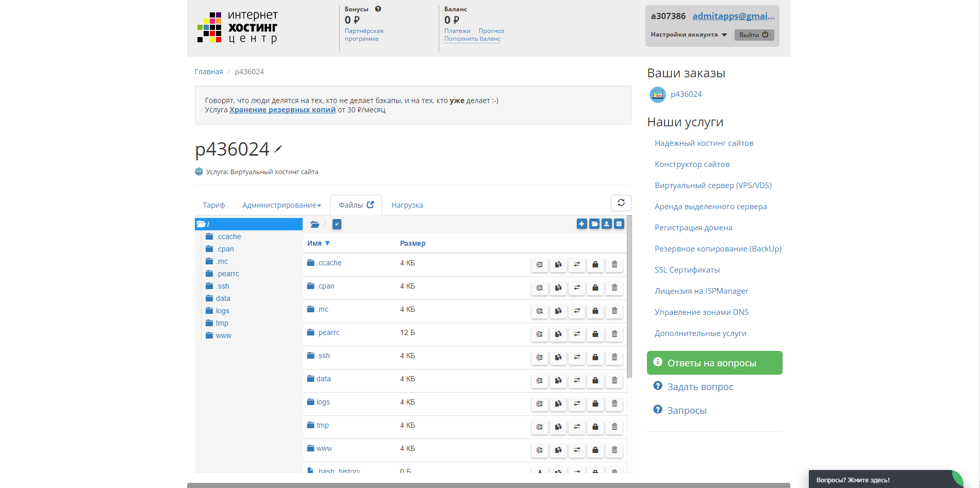980x488 pixels.
Task: Click the new folder icon in the toolbar
Action: [594, 224]
